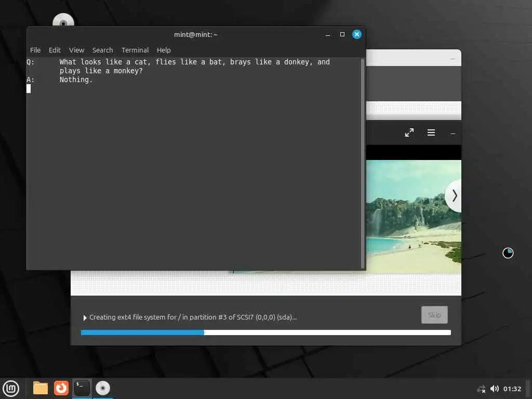The width and height of the screenshot is (532, 399).
Task: Open the Search menu in the terminal
Action: (x=102, y=50)
